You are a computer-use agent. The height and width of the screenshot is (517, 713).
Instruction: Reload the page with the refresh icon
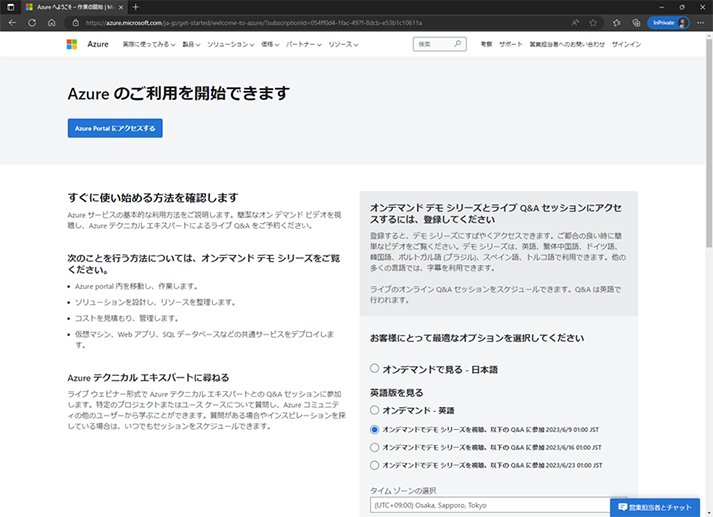[x=32, y=23]
